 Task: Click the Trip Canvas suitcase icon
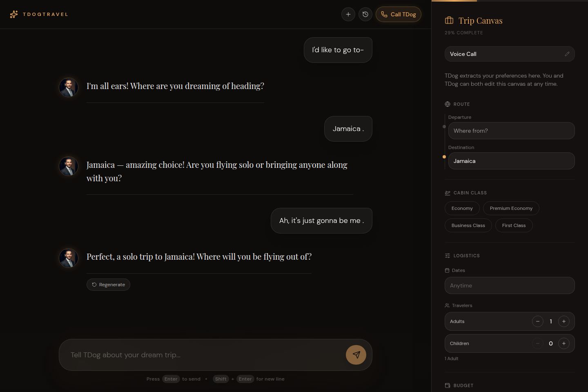449,20
